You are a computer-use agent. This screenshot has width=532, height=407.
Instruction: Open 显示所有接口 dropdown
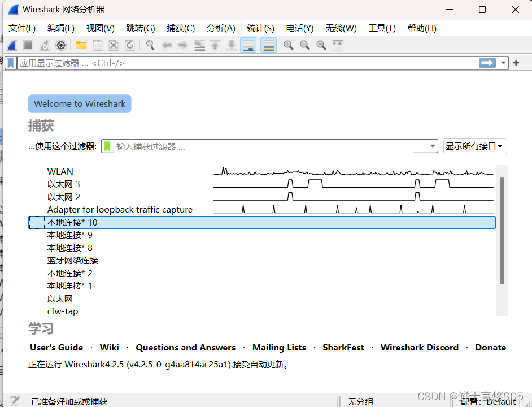point(474,146)
